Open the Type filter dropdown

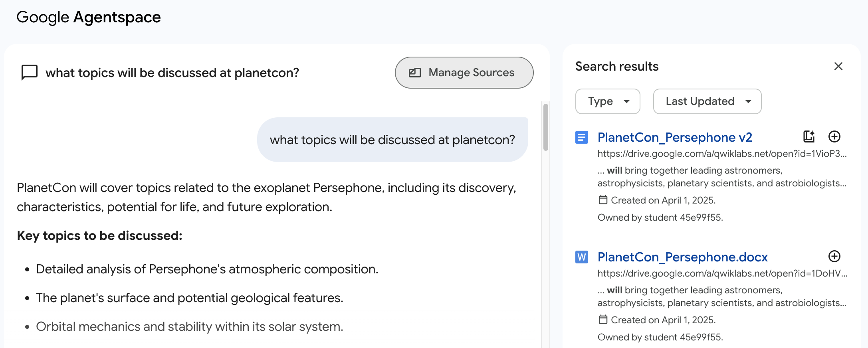(x=608, y=101)
